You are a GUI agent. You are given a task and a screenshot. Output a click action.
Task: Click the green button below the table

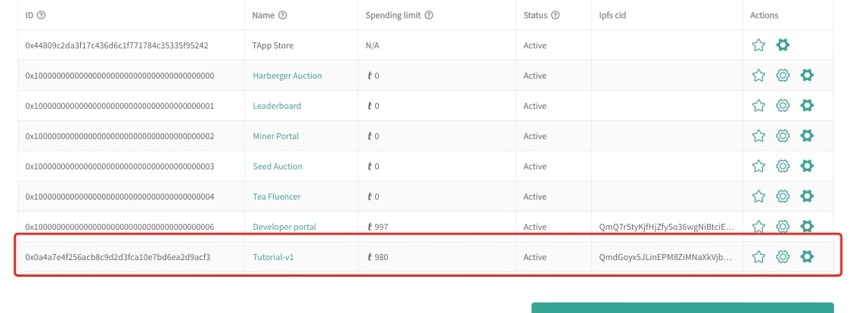(x=682, y=308)
